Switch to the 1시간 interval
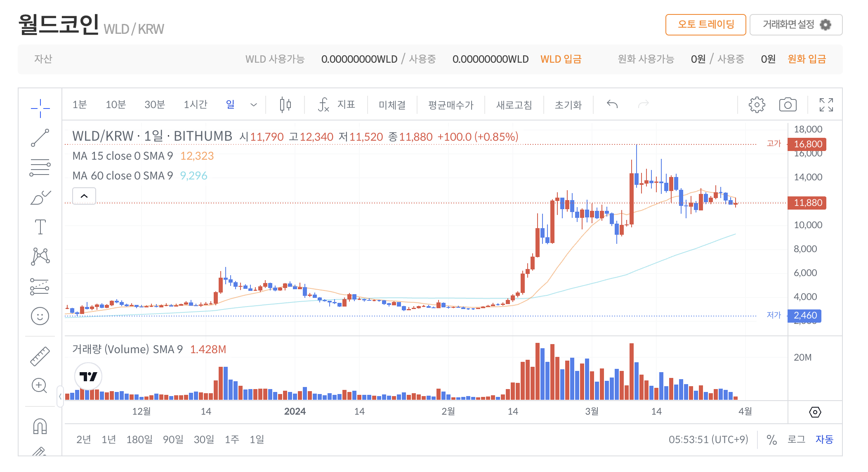Screen dimensions: 868x472 (195, 105)
